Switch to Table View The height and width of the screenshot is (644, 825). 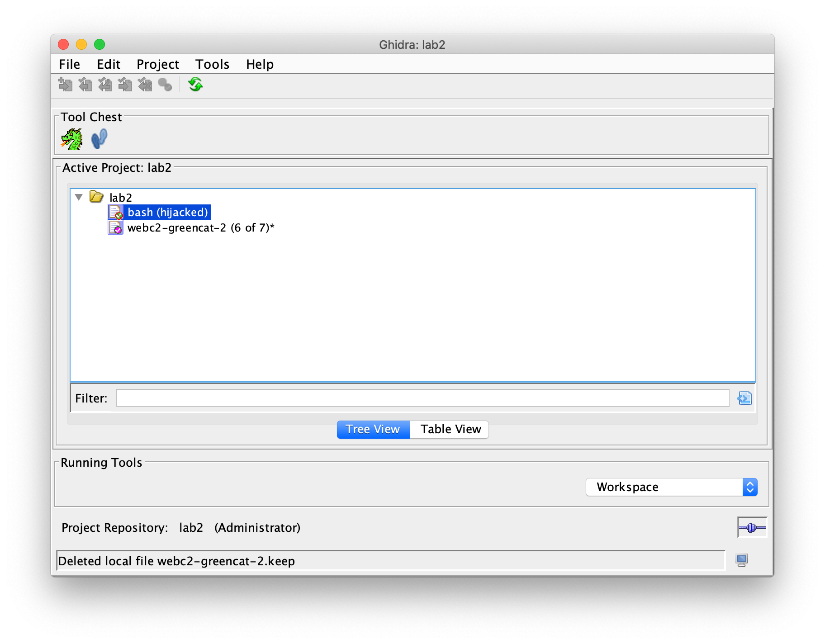click(449, 429)
